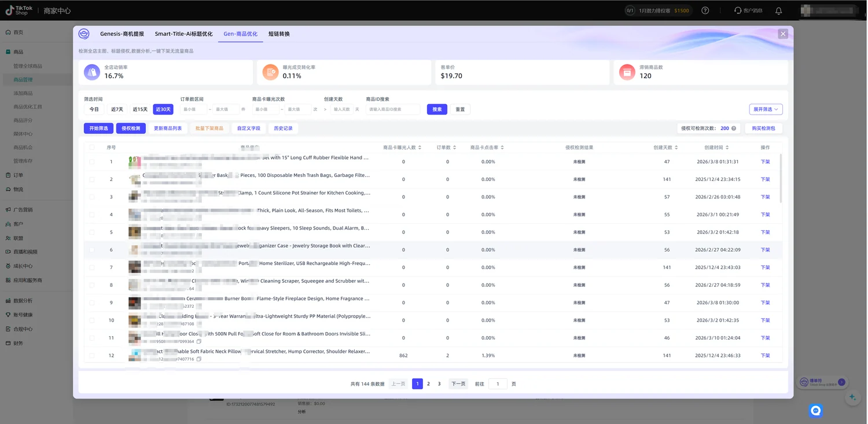Click the 全店动销率 card bag icon
Screen dimensions: 868x424
(92, 72)
